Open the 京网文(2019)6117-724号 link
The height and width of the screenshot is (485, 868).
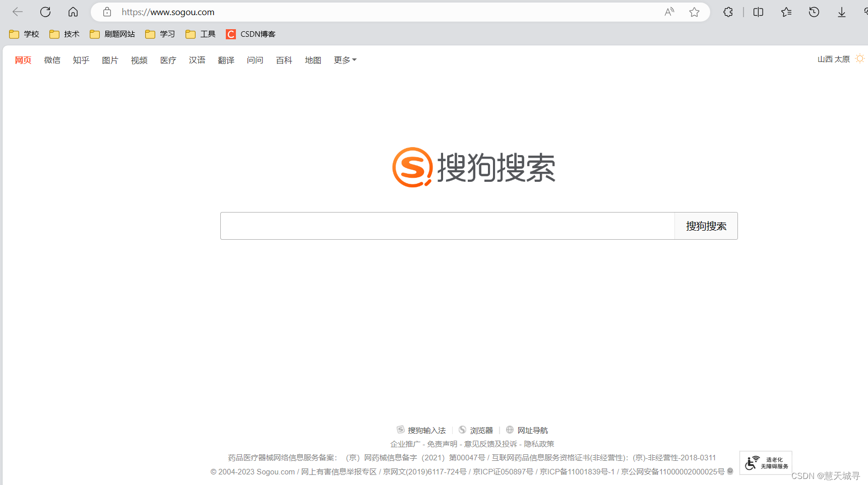coord(424,471)
